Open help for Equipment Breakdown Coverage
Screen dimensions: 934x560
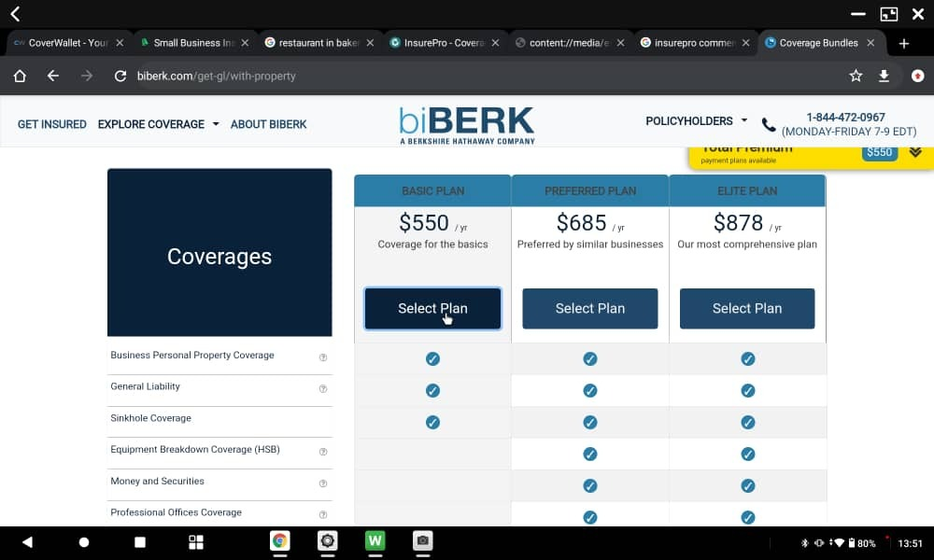[x=323, y=452]
